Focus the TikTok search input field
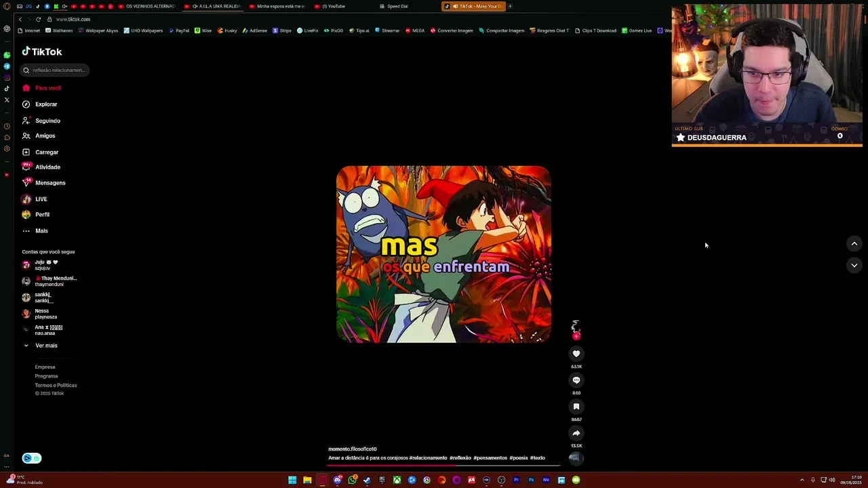Viewport: 868px width, 488px height. (54, 70)
